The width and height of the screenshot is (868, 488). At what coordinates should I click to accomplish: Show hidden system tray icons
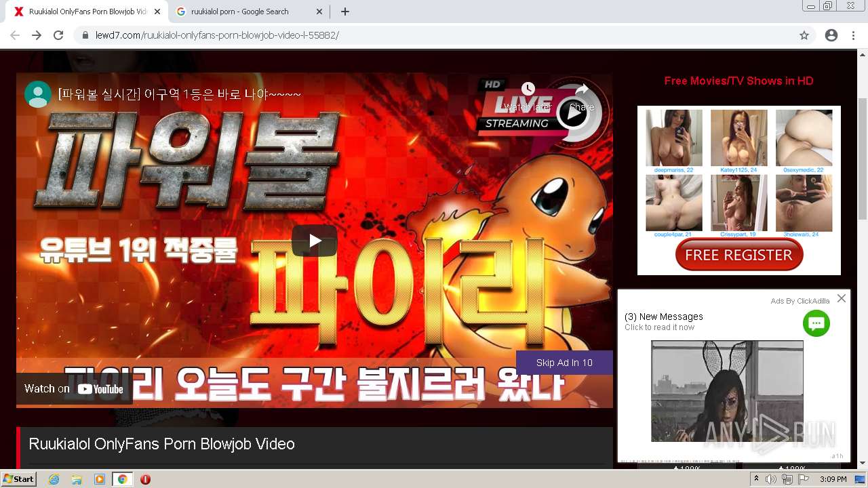(757, 479)
